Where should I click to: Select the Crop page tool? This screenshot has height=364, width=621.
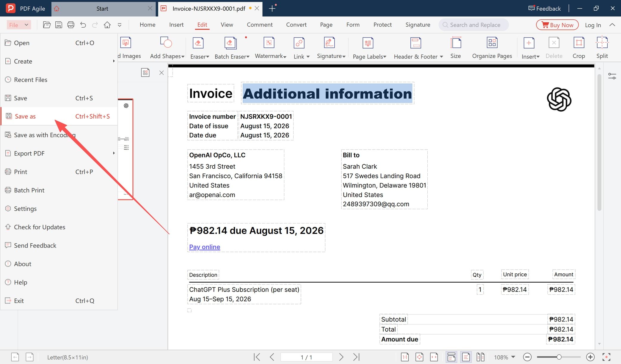(579, 48)
